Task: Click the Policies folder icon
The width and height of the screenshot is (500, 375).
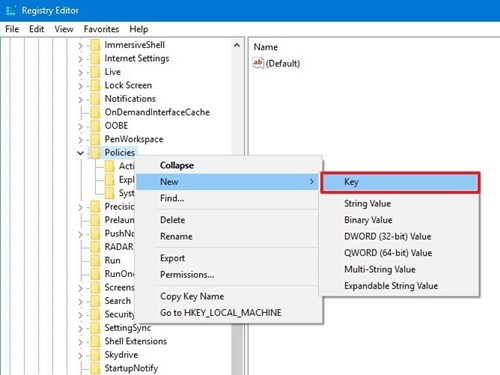Action: point(95,153)
